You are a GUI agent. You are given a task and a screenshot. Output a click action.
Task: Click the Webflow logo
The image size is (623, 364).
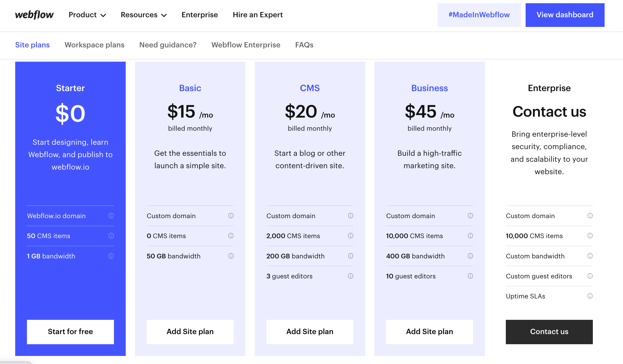pos(34,15)
